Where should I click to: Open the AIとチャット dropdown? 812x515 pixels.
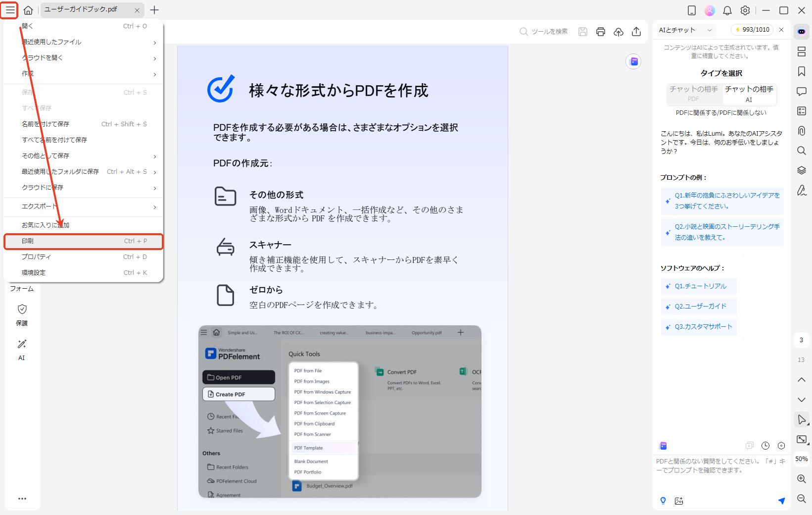pos(684,30)
